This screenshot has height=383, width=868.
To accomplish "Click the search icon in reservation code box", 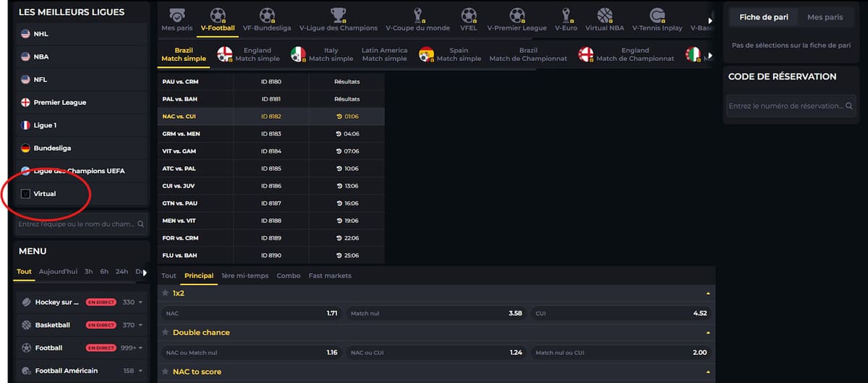I will pos(849,106).
